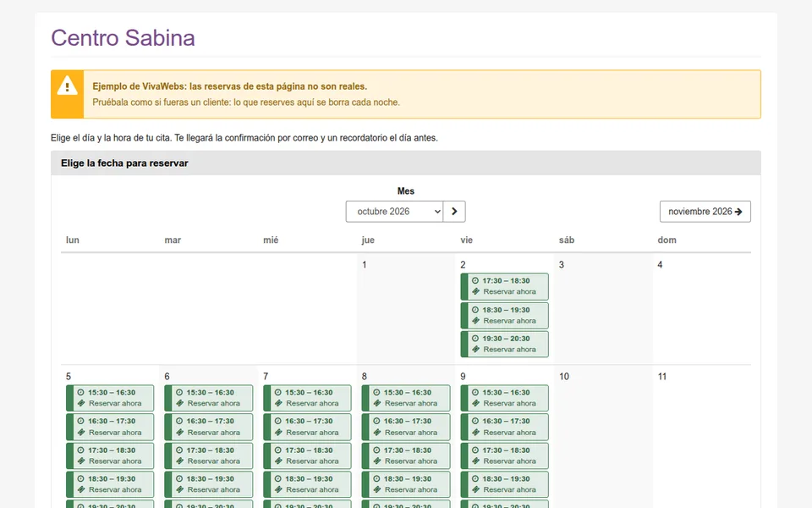Click day number 3 in the calendar
This screenshot has height=508, width=812.
pos(562,265)
